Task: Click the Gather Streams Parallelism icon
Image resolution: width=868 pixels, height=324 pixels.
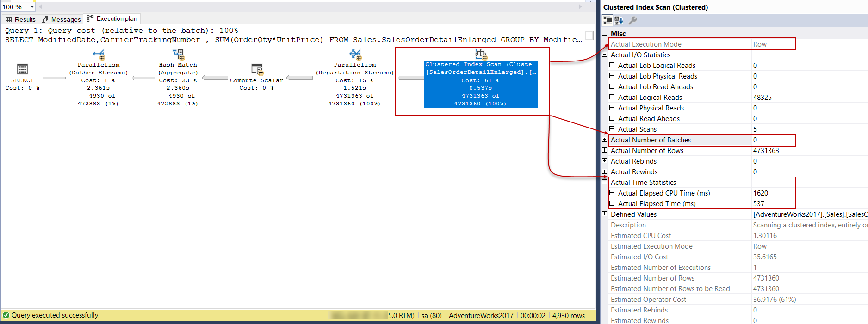Action: tap(99, 55)
